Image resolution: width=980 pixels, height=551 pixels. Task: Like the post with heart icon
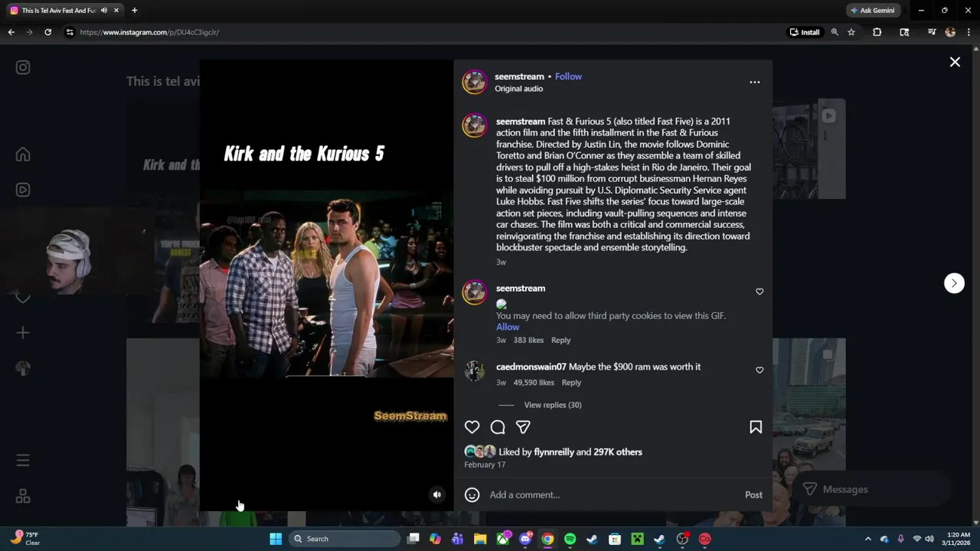472,427
